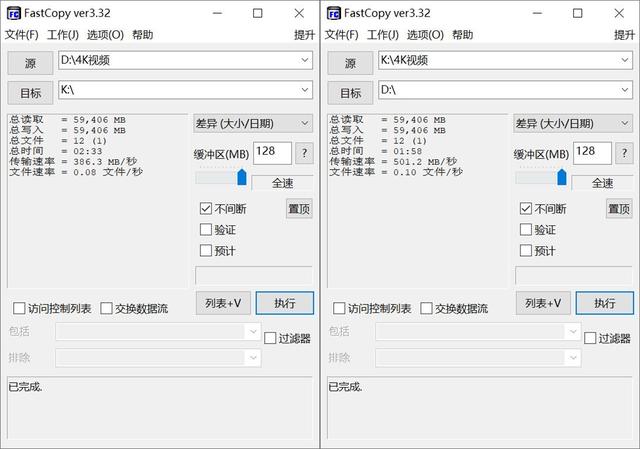Click 已完成 status log area in right window
Image resolution: width=640 pixels, height=449 pixels.
tap(480, 408)
